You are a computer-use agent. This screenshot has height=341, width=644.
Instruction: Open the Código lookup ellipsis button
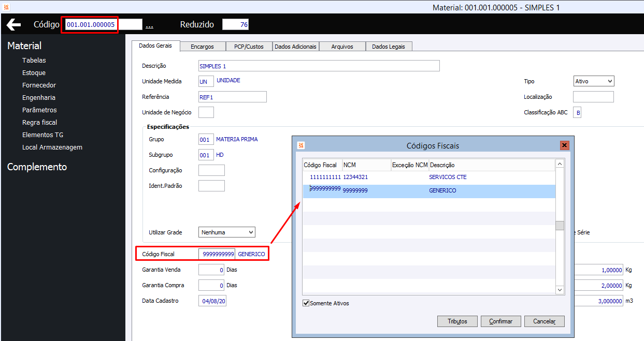(149, 25)
